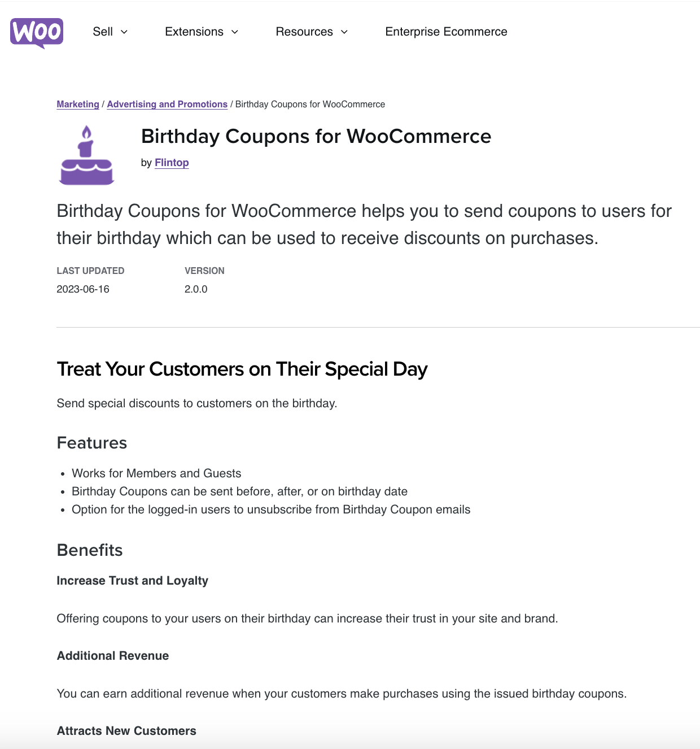This screenshot has height=749, width=700.
Task: Click the Resources chevron arrow icon
Action: (344, 32)
